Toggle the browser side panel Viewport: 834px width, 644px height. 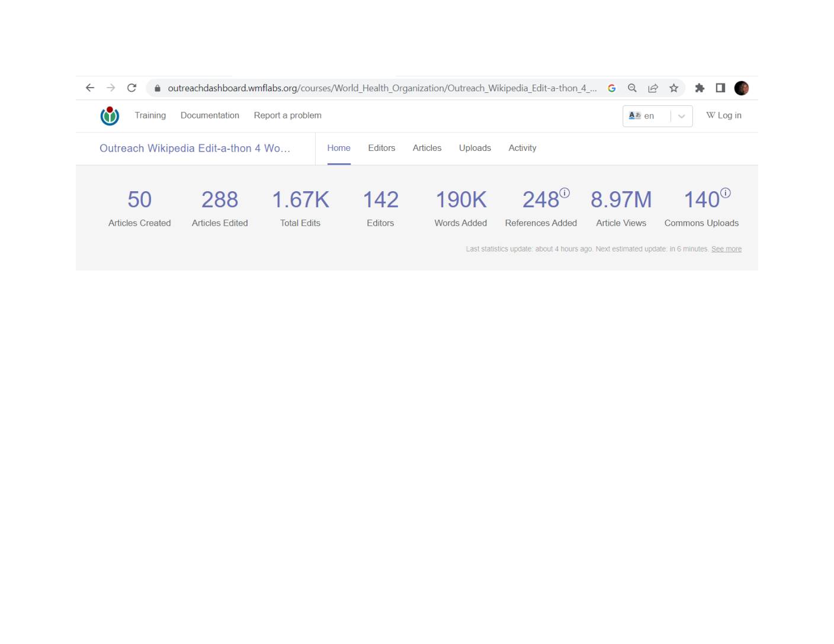(720, 88)
